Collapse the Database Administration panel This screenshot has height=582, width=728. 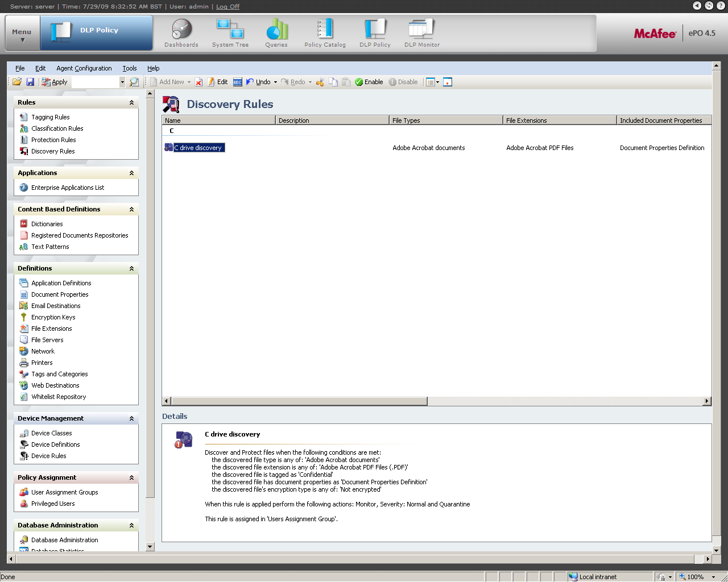131,525
